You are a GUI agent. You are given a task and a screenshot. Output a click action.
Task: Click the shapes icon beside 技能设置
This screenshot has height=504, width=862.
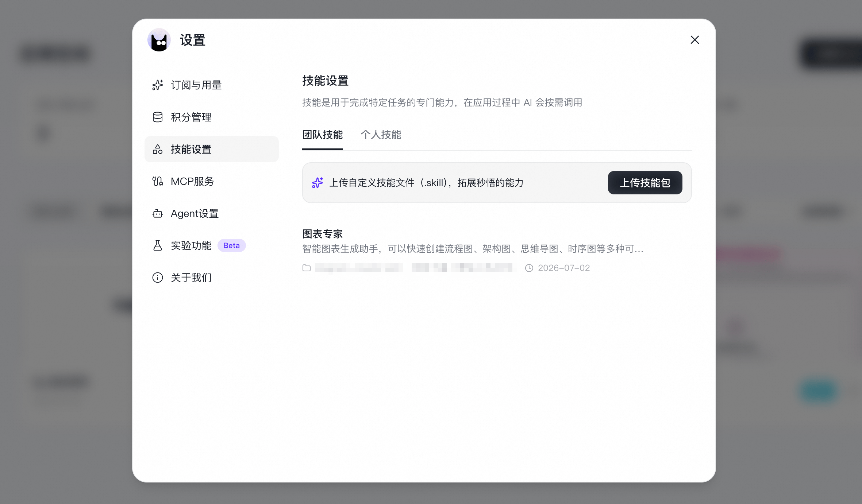pos(158,149)
